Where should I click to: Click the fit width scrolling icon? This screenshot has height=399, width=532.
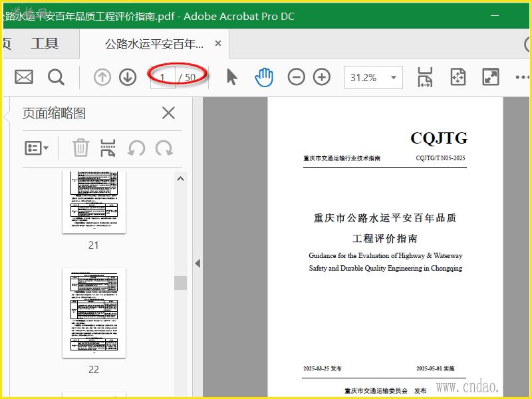[425, 77]
